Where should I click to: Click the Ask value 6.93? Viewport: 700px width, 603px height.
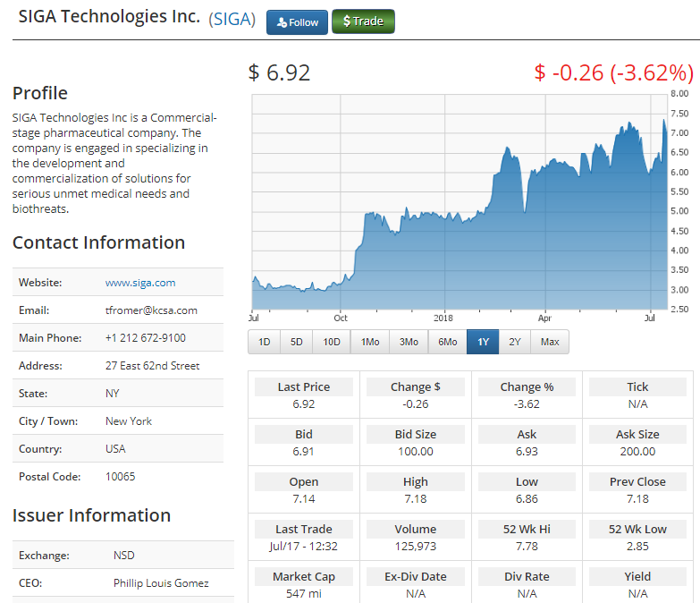[527, 452]
